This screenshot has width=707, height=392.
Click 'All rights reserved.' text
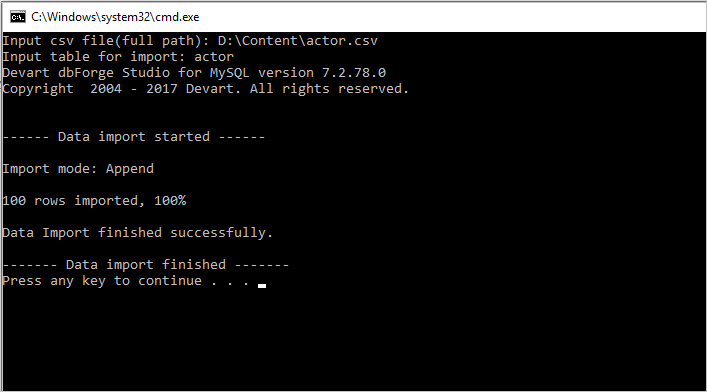(x=329, y=89)
